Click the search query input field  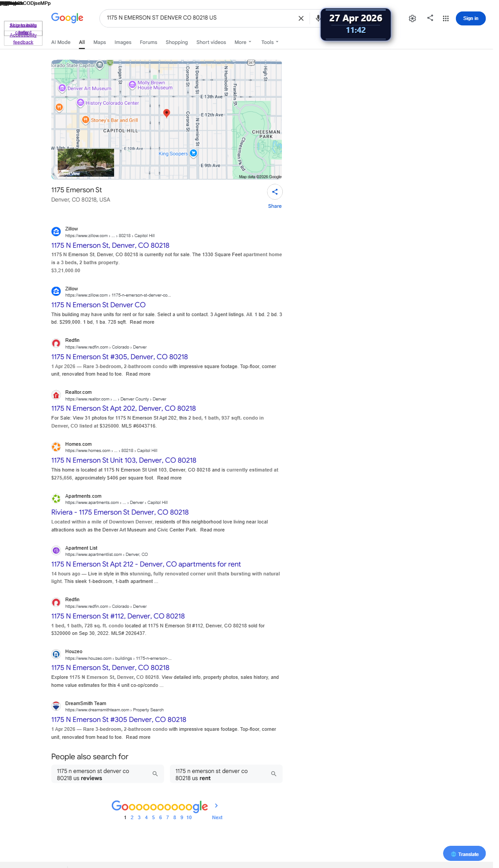(x=200, y=18)
